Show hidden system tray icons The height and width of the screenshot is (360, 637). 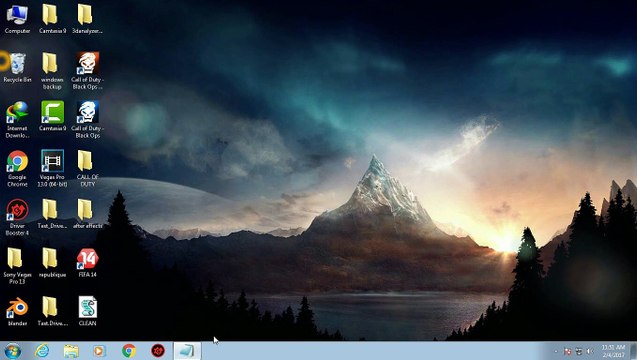tap(556, 351)
